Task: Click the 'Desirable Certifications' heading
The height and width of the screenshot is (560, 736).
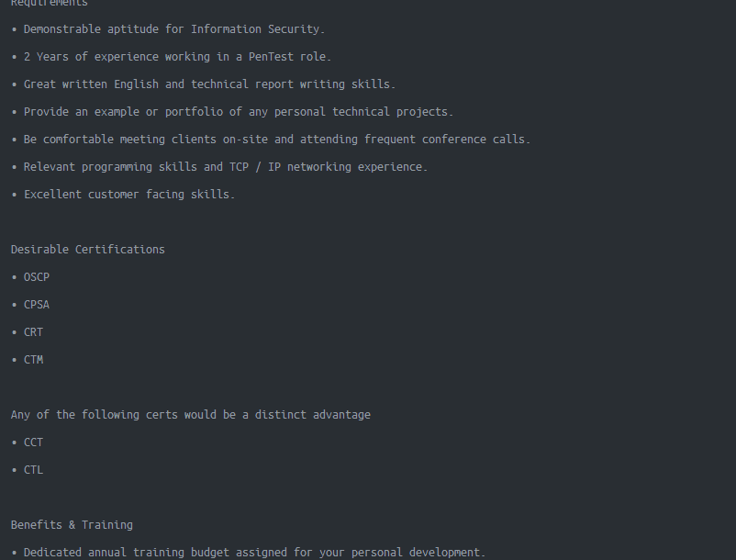Action: tap(88, 250)
